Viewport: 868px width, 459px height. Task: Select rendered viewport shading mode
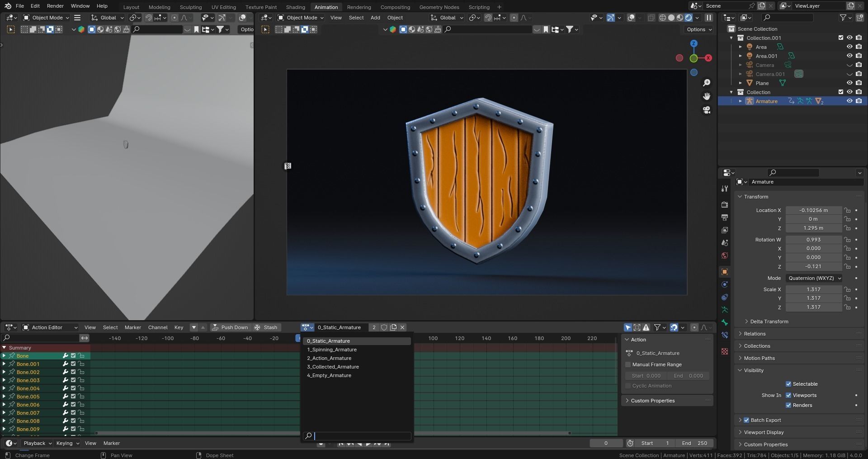click(689, 18)
